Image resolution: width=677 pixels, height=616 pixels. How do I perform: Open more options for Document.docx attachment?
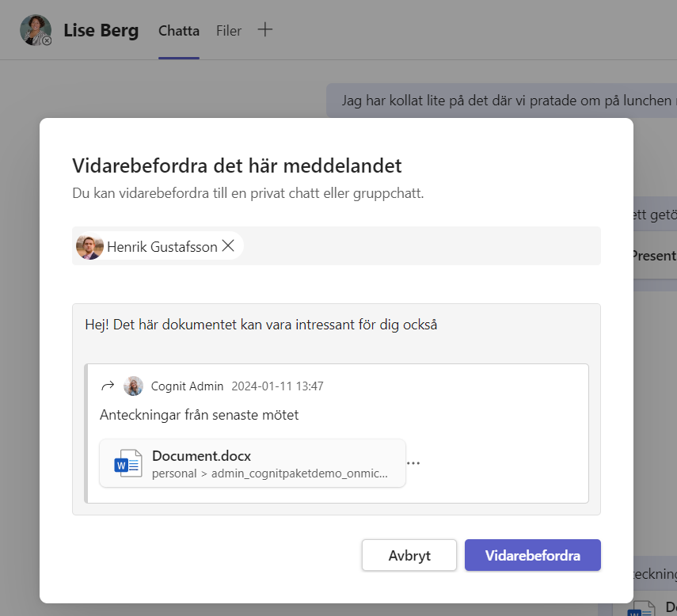pyautogui.click(x=413, y=464)
